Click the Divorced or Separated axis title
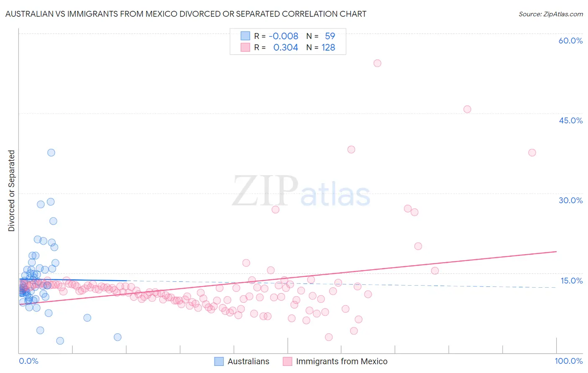 tap(11, 191)
